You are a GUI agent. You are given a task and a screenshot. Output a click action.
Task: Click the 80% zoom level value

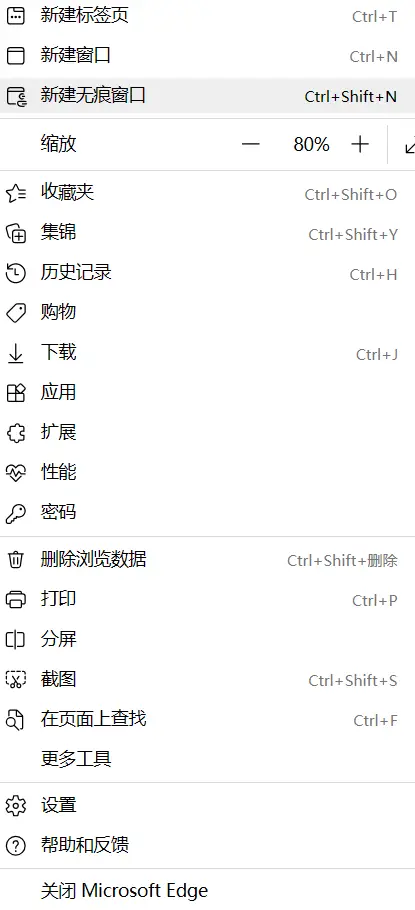tap(312, 144)
